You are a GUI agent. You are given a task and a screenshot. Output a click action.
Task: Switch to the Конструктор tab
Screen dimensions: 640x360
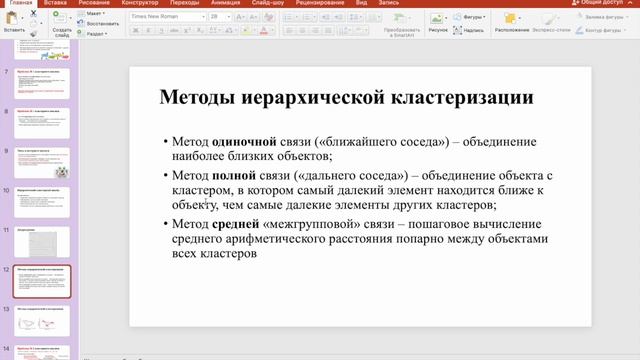pos(140,3)
